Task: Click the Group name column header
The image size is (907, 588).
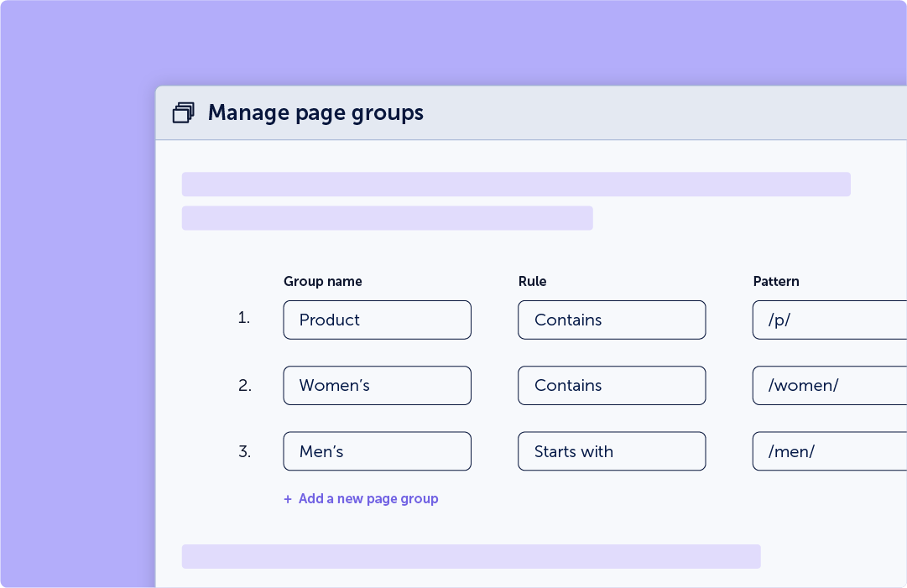Action: 323,281
